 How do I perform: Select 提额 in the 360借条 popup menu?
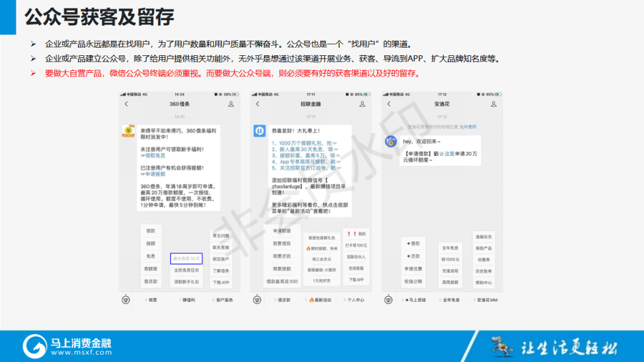(x=151, y=244)
